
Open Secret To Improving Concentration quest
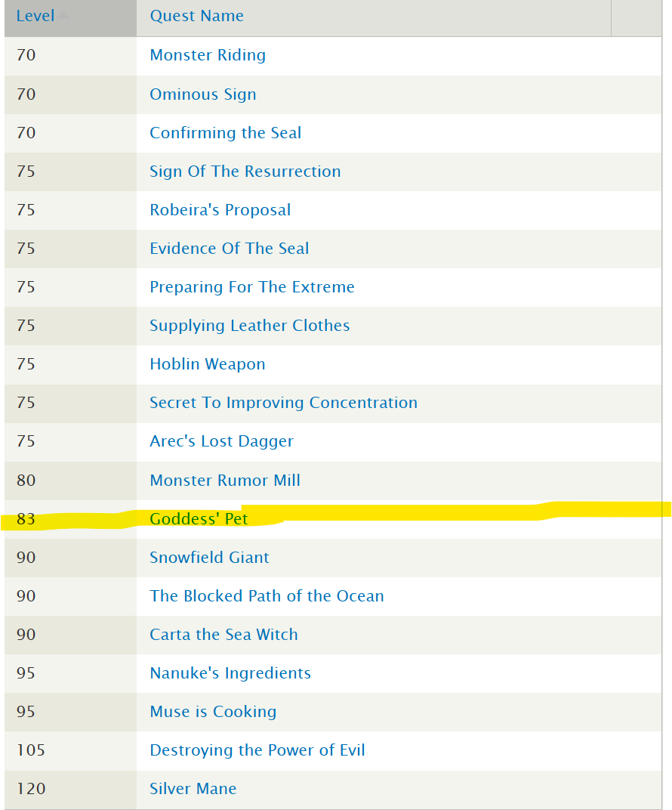point(283,403)
